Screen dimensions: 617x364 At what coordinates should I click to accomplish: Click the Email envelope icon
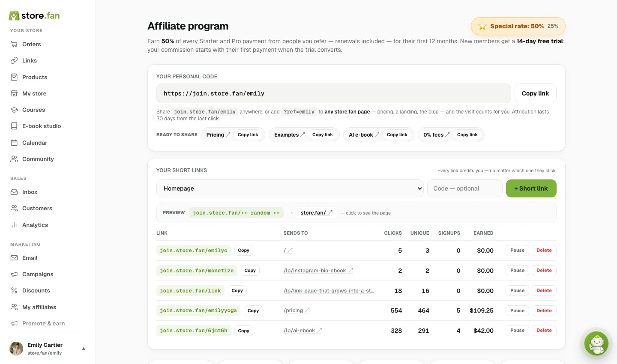(14, 258)
